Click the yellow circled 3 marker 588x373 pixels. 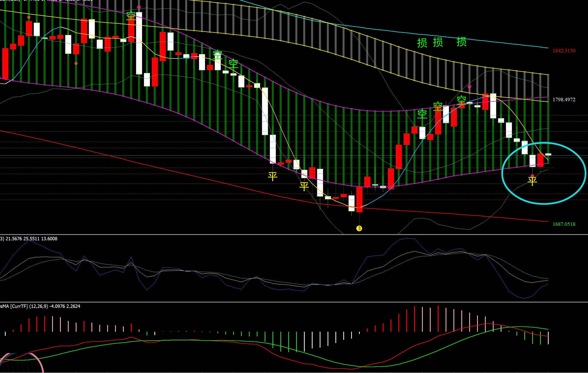pyautogui.click(x=359, y=229)
